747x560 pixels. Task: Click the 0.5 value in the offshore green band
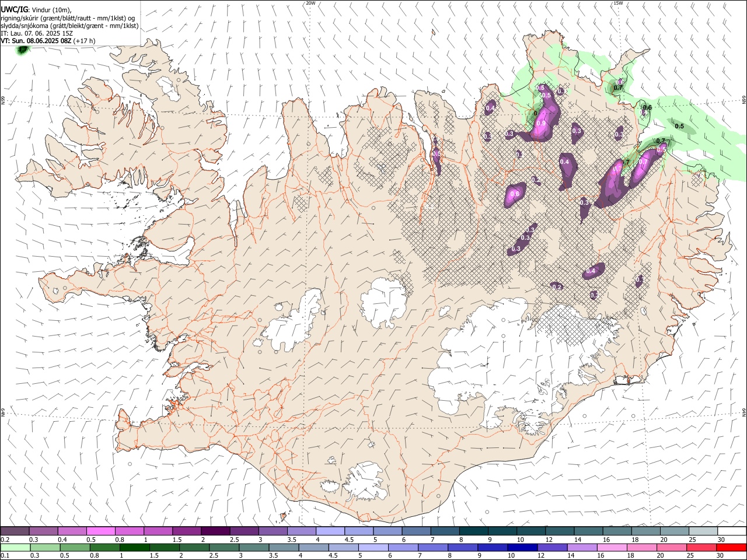pyautogui.click(x=679, y=126)
